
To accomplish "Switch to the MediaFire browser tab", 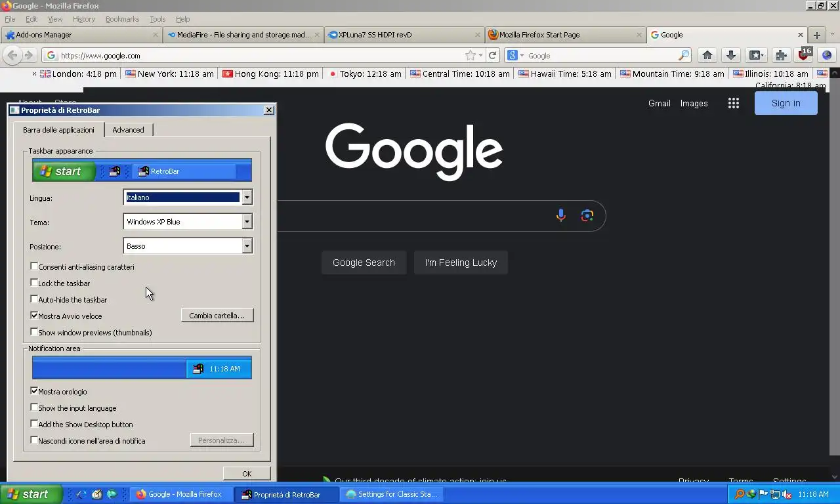I will (x=243, y=35).
